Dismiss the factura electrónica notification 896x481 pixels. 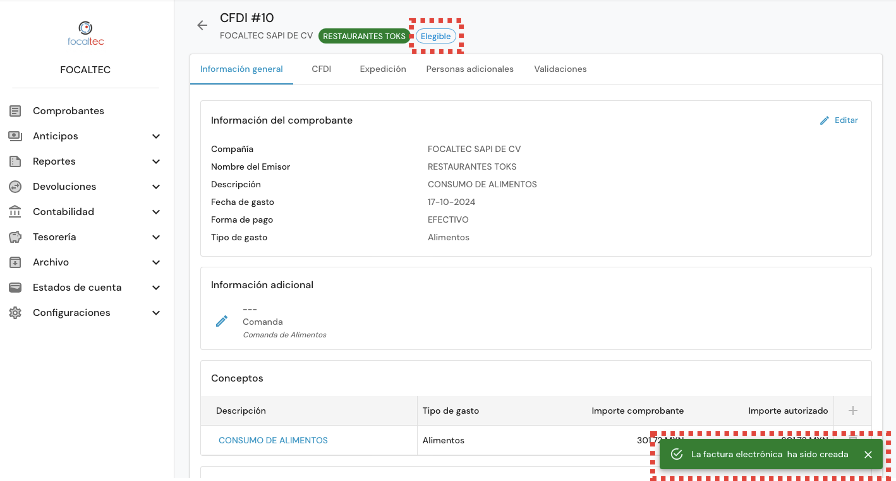868,455
